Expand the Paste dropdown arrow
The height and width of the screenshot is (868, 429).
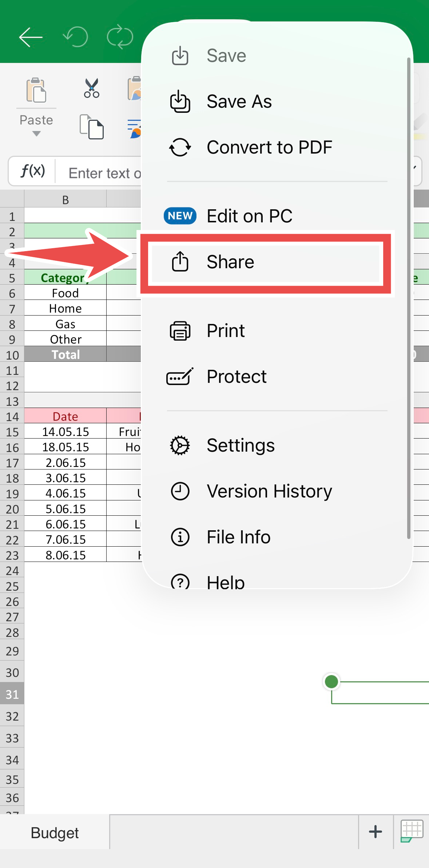pyautogui.click(x=36, y=134)
